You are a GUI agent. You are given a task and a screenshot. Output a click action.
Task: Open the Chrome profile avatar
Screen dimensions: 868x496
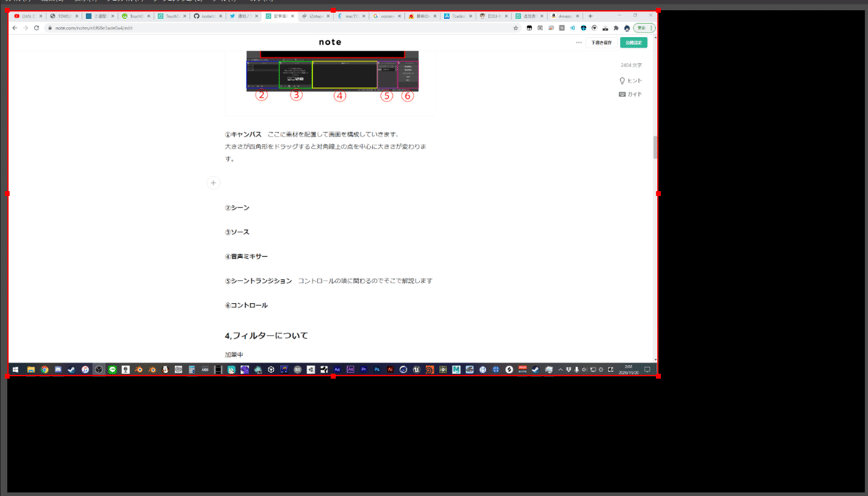pos(626,27)
